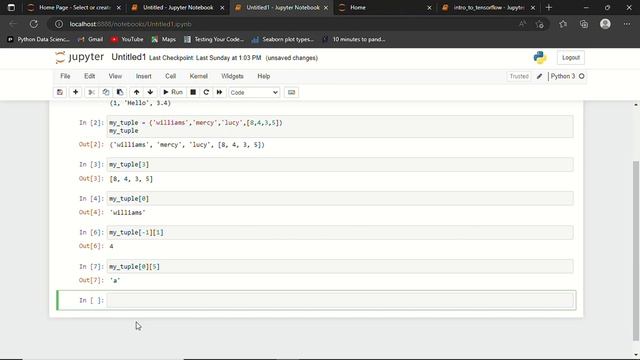Viewport: 640px width, 360px height.
Task: Click cell containing my_tuple[-1][1]
Action: [340, 233]
